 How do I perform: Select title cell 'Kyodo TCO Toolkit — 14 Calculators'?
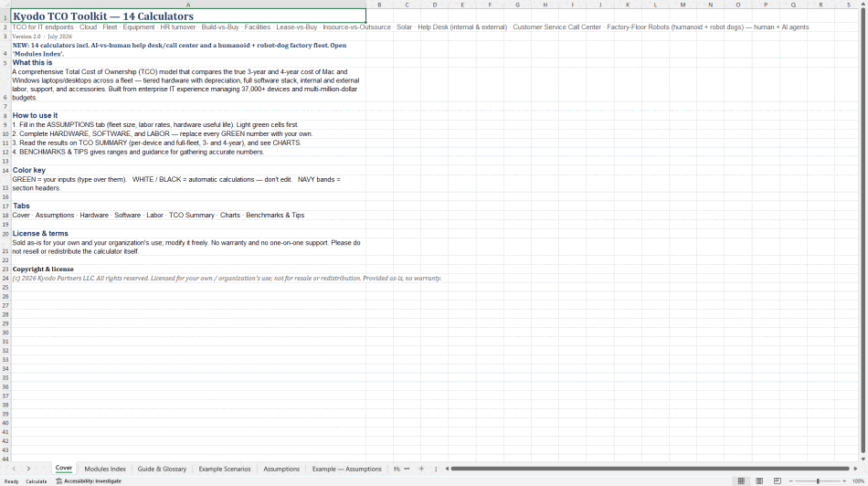click(x=188, y=16)
